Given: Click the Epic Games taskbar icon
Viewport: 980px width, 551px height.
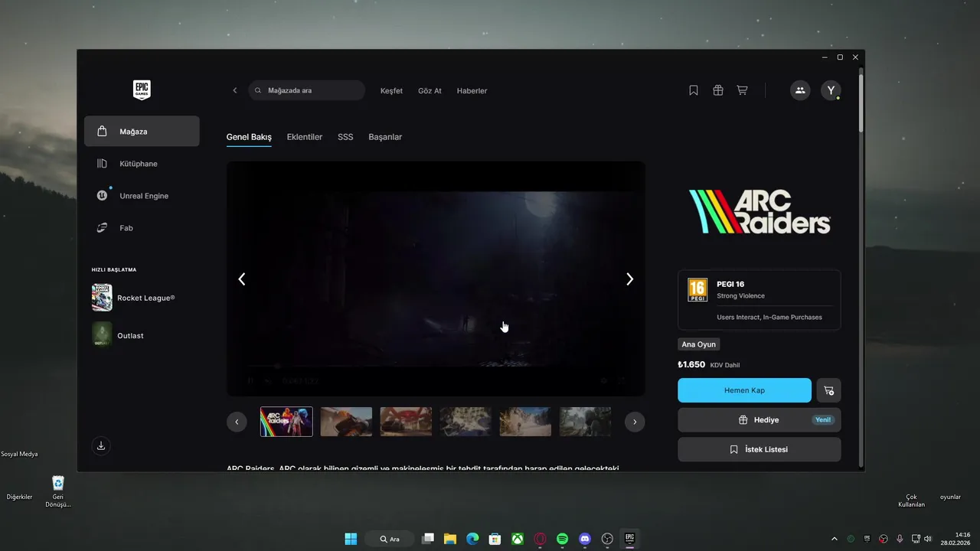Looking at the screenshot, I should (630, 539).
